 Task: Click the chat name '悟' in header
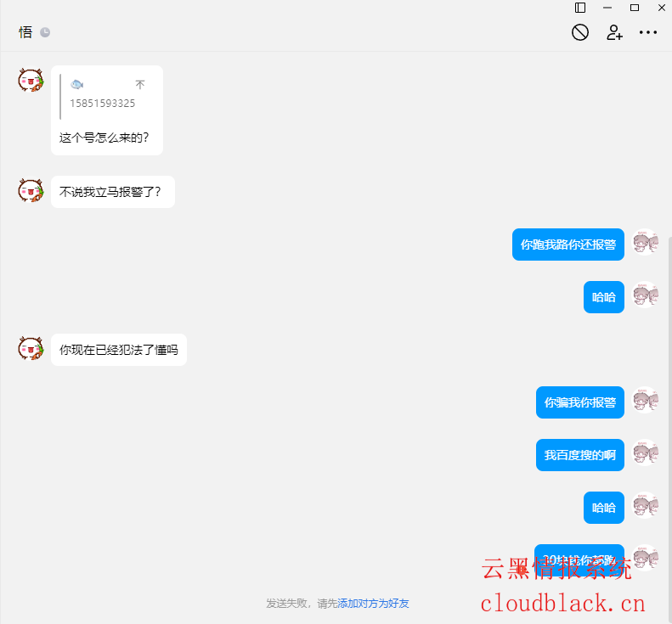tap(25, 32)
